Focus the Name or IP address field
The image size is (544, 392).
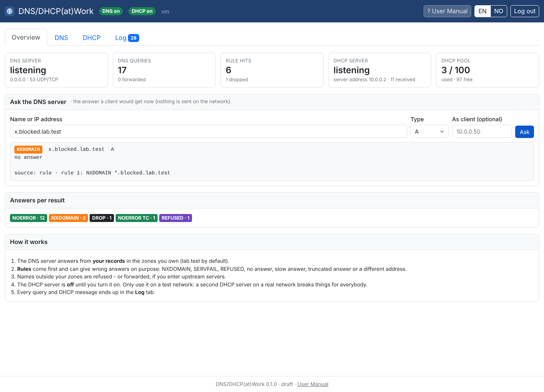[x=208, y=132]
